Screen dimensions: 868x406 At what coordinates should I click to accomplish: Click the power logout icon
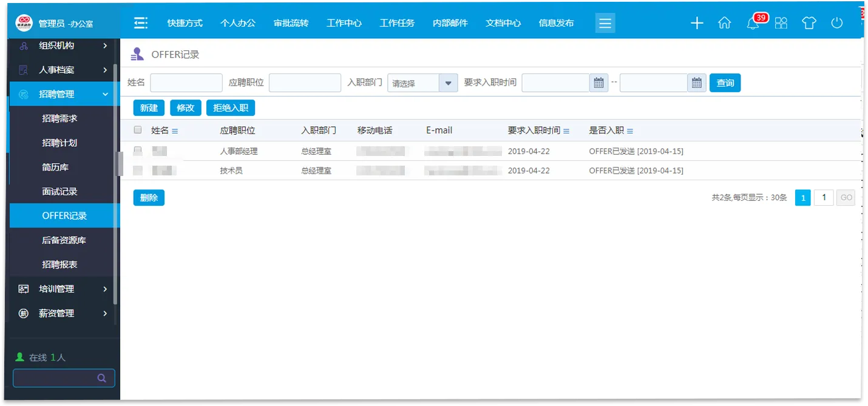tap(837, 22)
